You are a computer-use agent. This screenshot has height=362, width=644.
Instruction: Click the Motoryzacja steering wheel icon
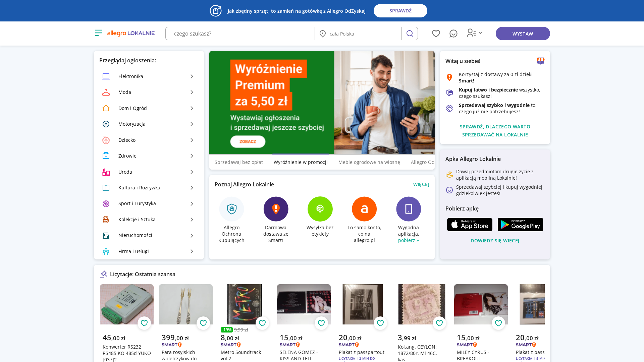pos(106,124)
